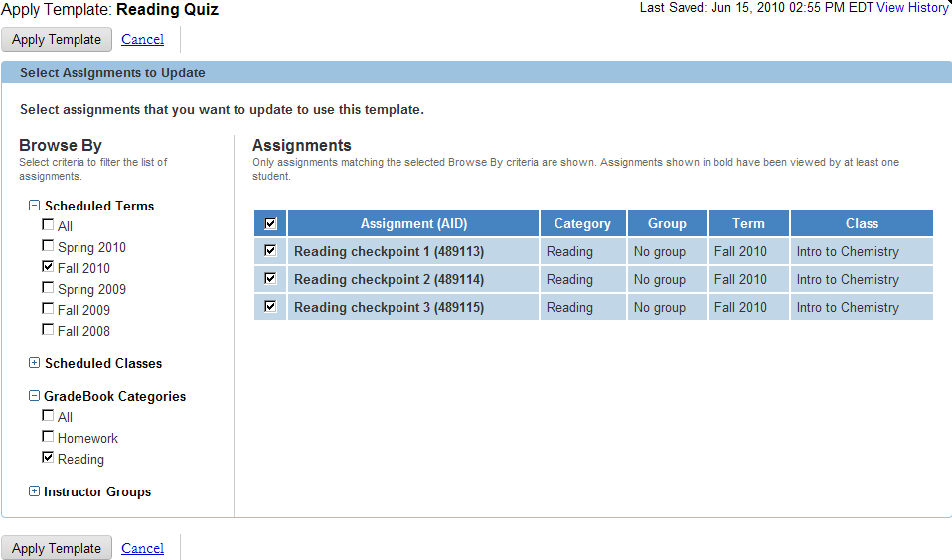Click the Assignment (AID) column header

413,224
